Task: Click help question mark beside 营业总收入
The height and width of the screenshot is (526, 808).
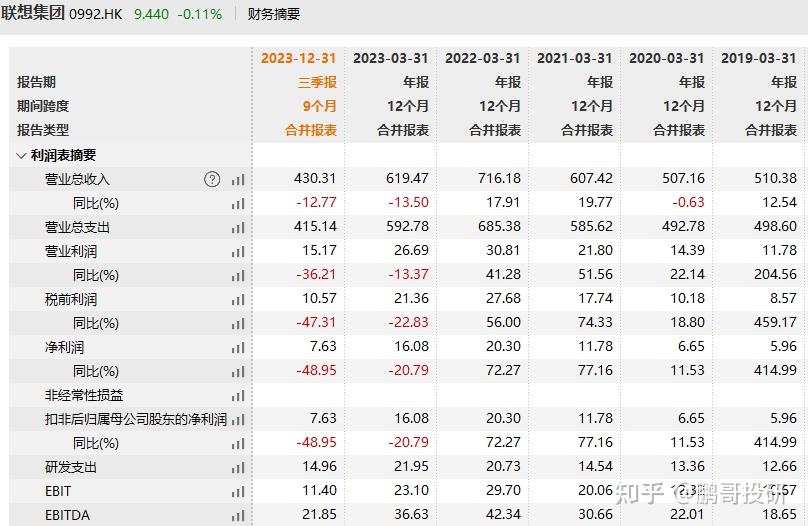Action: 212,179
